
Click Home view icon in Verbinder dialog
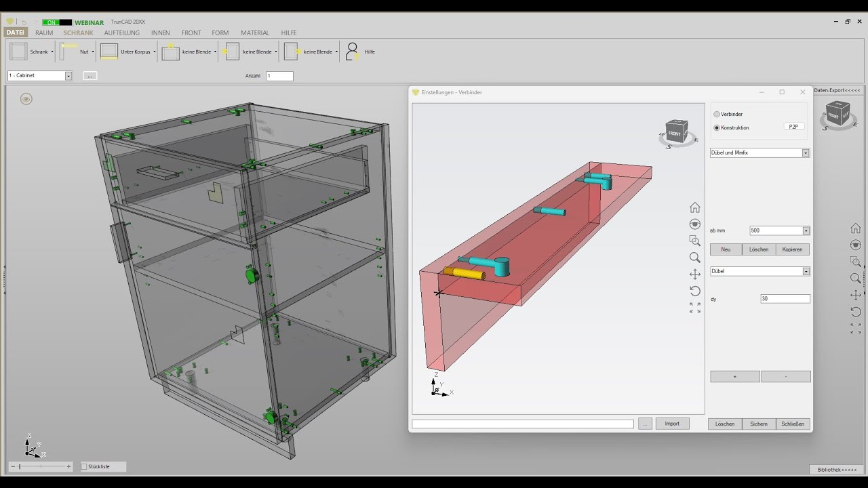click(x=694, y=207)
